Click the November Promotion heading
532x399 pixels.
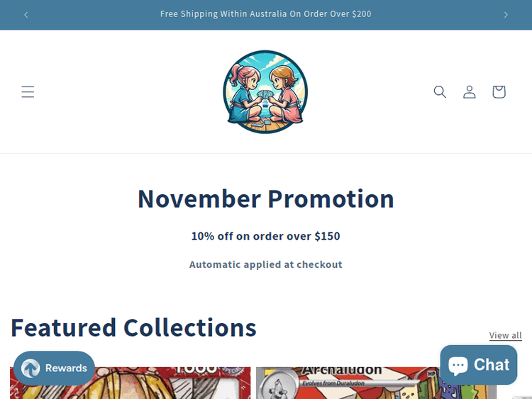pyautogui.click(x=266, y=198)
